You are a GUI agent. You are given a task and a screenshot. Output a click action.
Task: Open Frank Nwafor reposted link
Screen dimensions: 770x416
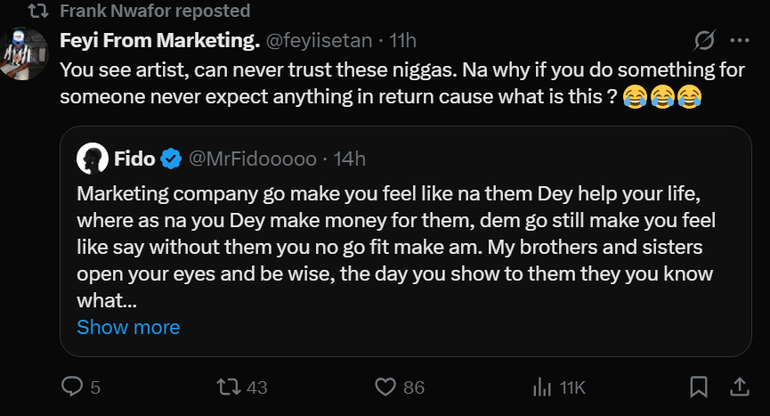pos(155,11)
